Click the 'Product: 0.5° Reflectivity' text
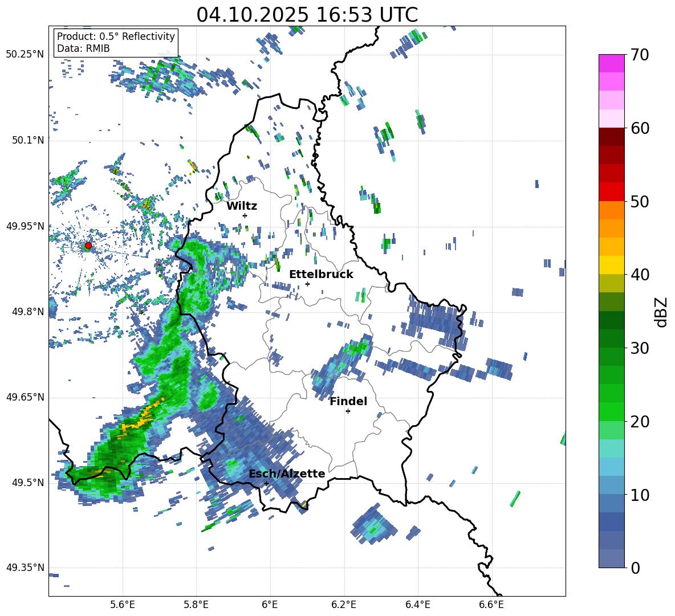675x616 pixels. [x=116, y=36]
